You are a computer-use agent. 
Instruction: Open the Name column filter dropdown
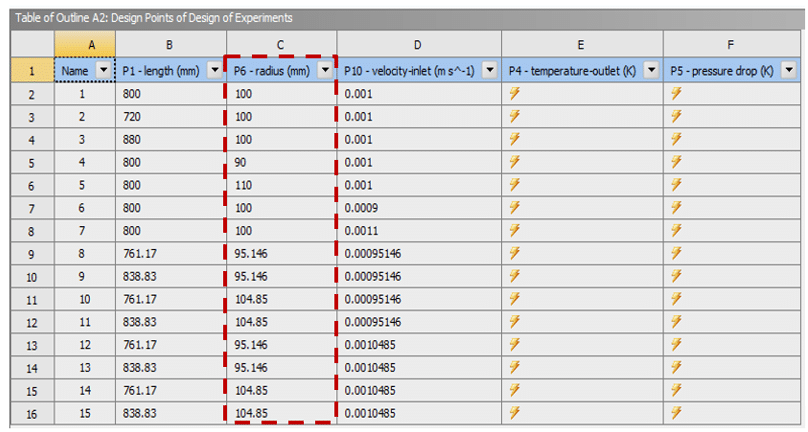tap(104, 70)
